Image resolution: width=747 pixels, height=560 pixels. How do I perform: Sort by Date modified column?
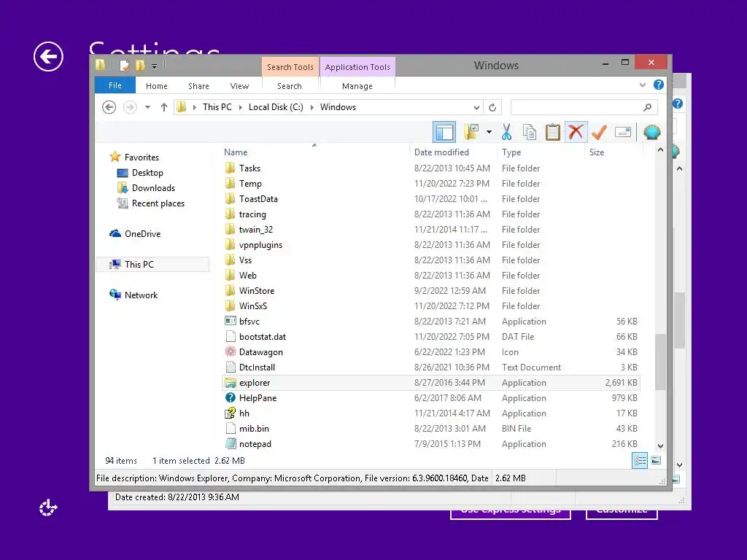pos(441,152)
